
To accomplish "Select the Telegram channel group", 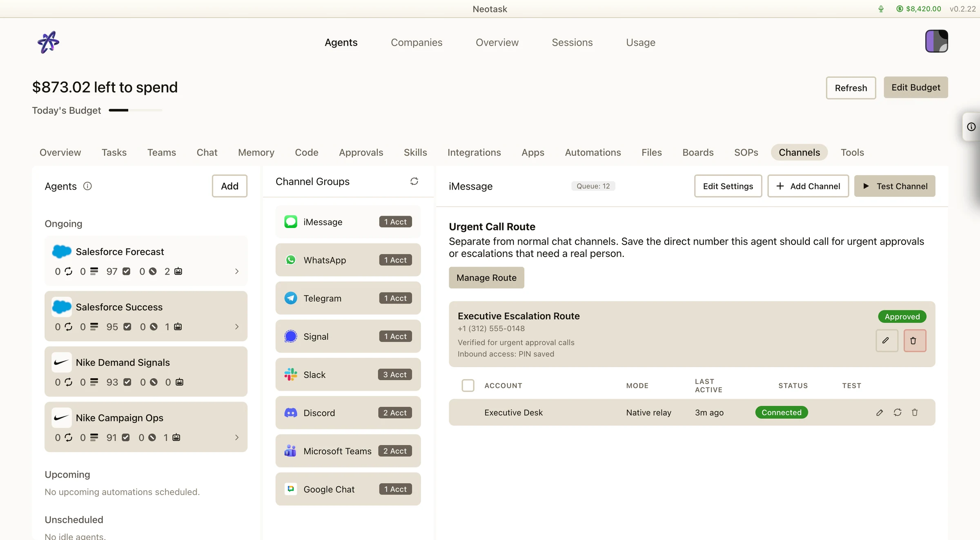I will pyautogui.click(x=348, y=298).
